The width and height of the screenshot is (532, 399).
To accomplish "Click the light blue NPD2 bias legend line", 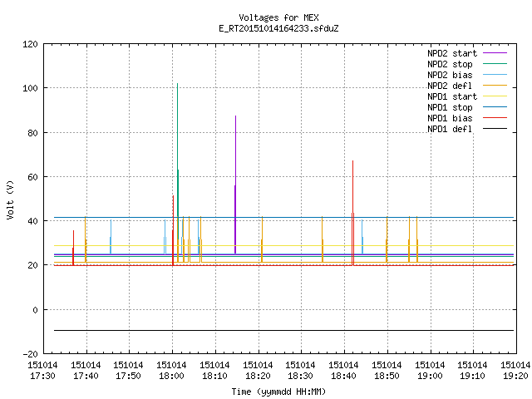I will tap(495, 74).
